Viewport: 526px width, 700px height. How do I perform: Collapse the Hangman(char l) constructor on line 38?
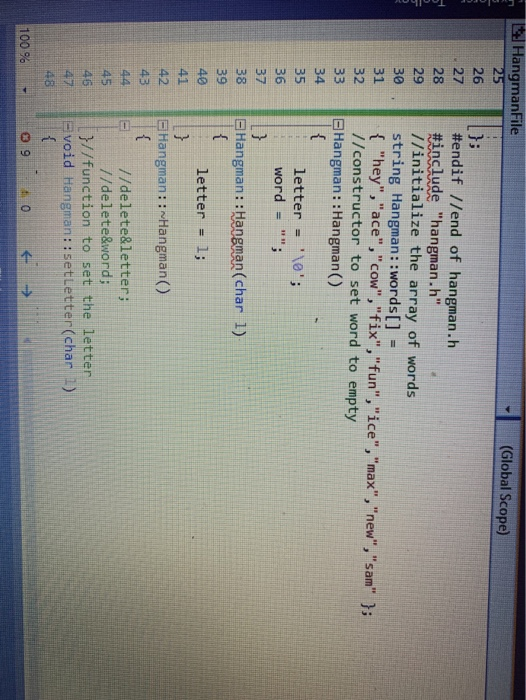click(x=241, y=125)
